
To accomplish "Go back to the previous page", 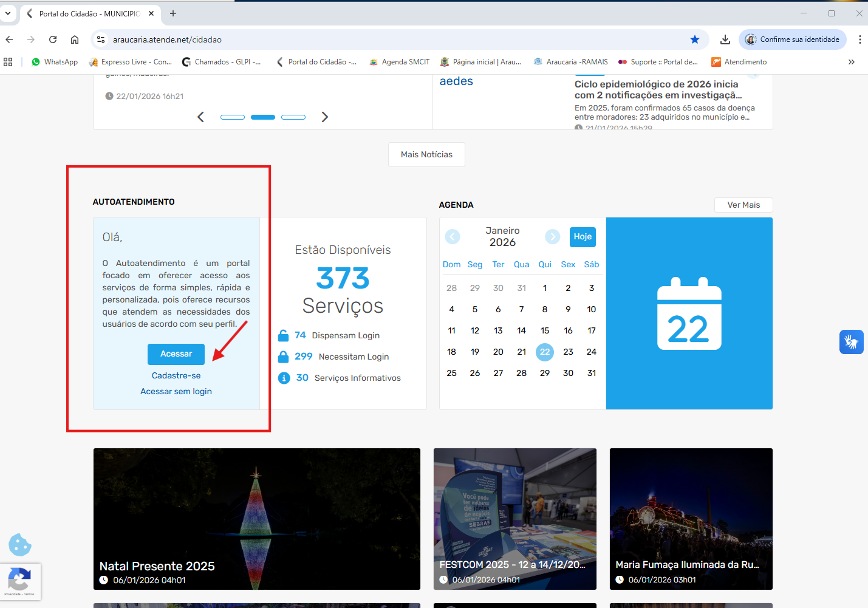I will pyautogui.click(x=9, y=39).
